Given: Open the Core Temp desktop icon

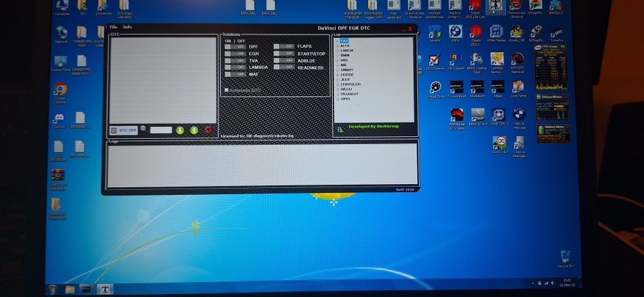Looking at the screenshot, I should [x=518, y=90].
